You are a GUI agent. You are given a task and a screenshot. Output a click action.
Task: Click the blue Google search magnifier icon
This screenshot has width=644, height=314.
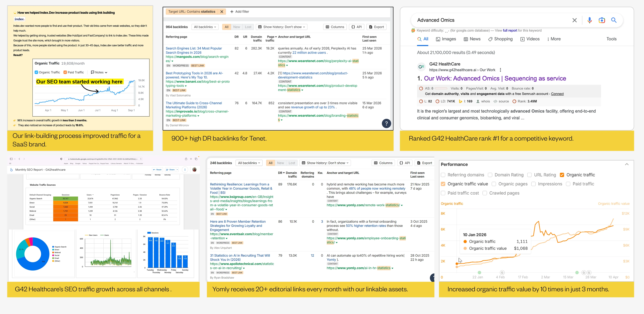614,20
